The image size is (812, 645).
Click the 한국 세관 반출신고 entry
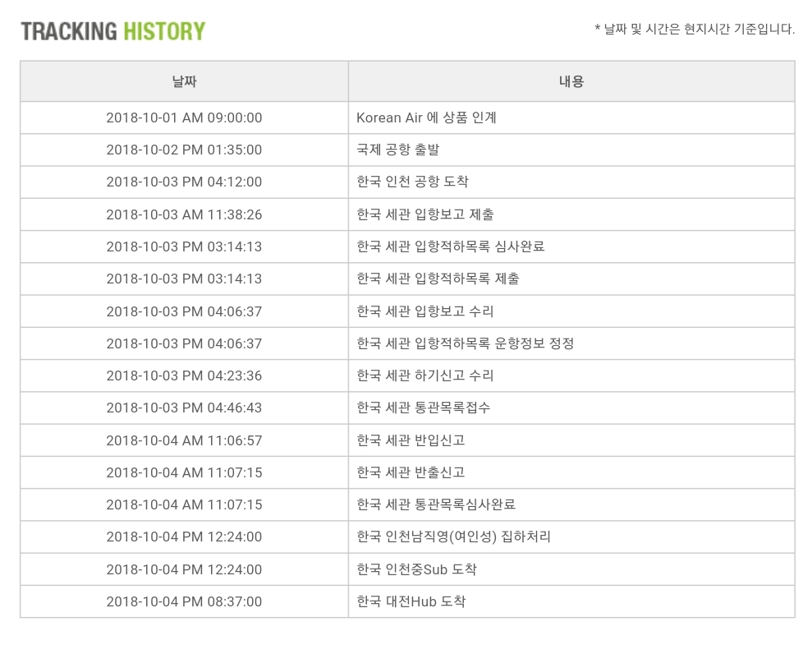[x=411, y=472]
